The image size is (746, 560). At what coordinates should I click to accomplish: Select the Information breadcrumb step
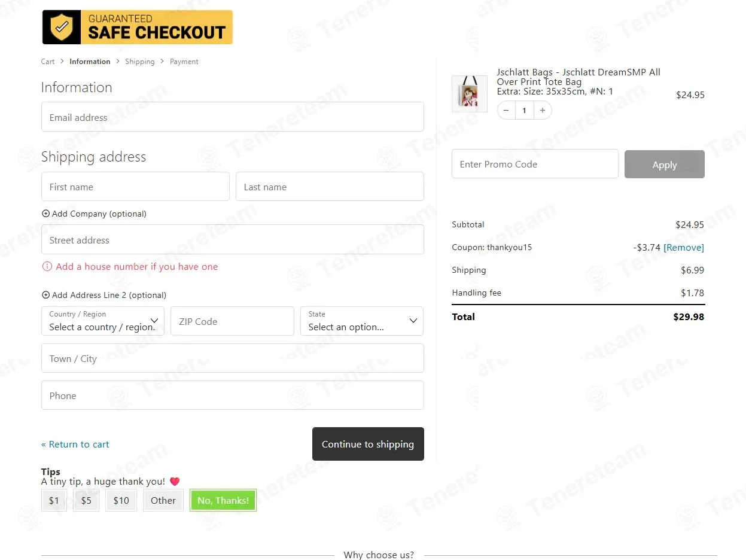[x=90, y=62]
